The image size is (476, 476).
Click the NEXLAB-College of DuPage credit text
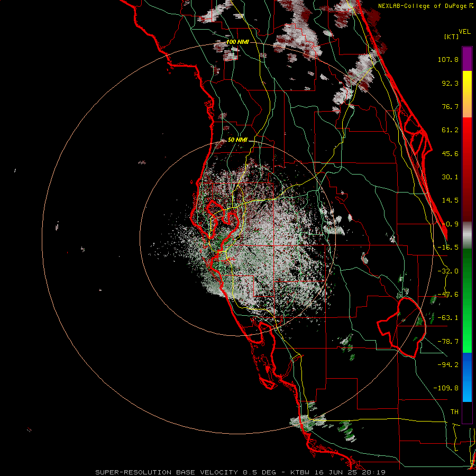(426, 6)
